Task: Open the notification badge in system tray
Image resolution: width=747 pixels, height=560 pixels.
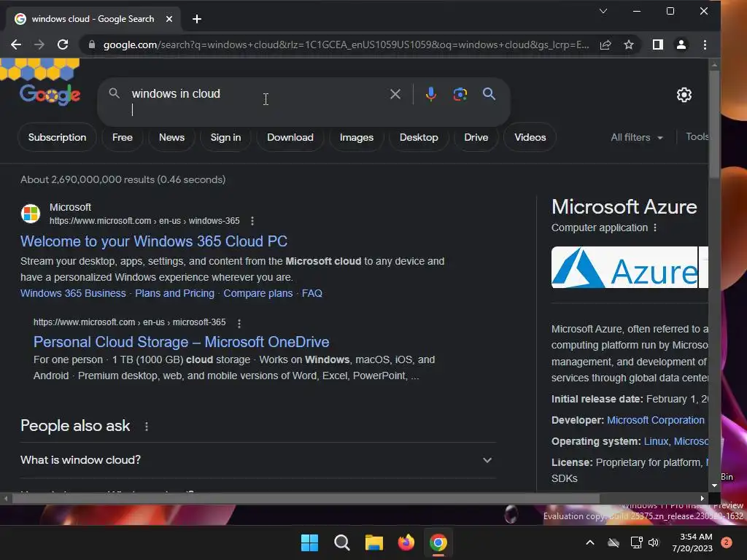Action: click(x=727, y=542)
